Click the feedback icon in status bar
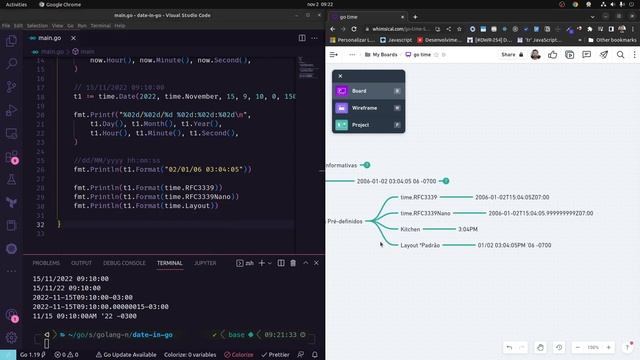Viewport: 640px width, 360px height. tap(300, 355)
